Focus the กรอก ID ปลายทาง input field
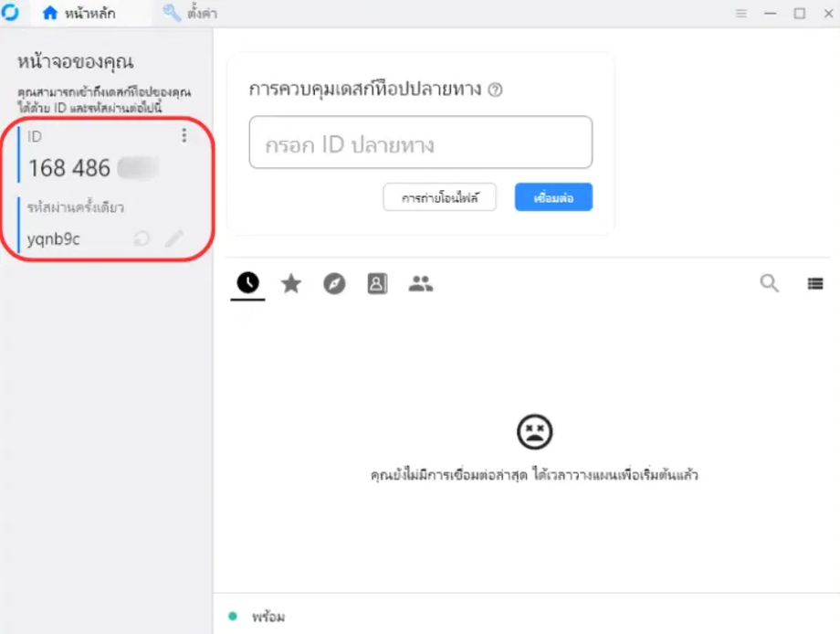Screen dimensions: 840x634 (x=421, y=143)
